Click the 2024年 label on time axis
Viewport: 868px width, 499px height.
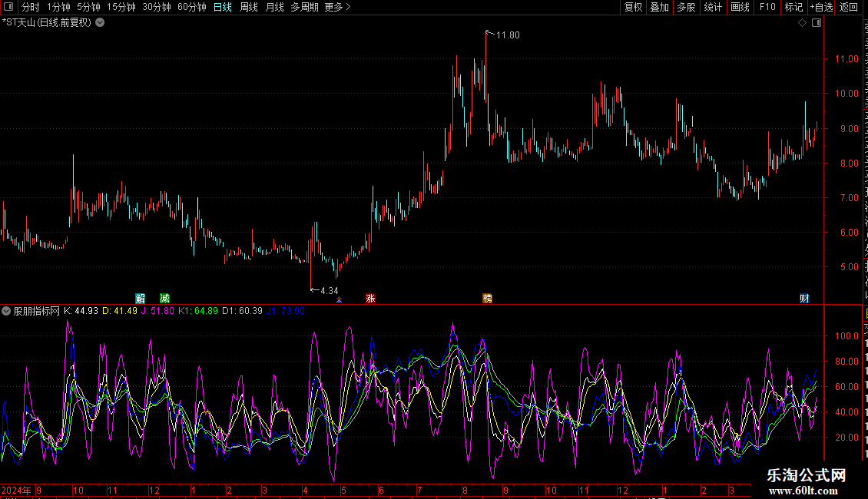[x=17, y=490]
